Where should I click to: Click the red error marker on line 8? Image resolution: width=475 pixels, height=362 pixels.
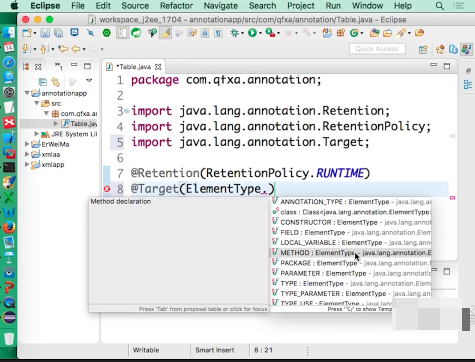coord(107,189)
